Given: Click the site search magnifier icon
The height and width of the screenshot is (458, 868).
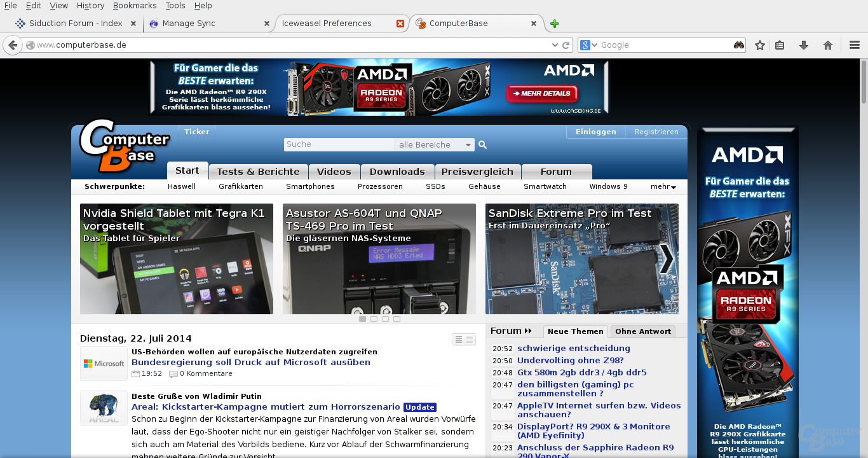Looking at the screenshot, I should click(482, 145).
